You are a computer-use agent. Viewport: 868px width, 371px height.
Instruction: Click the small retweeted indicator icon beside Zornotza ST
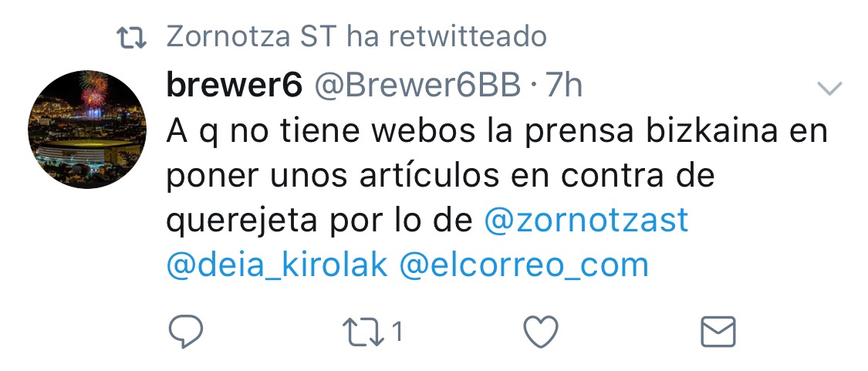tap(131, 38)
